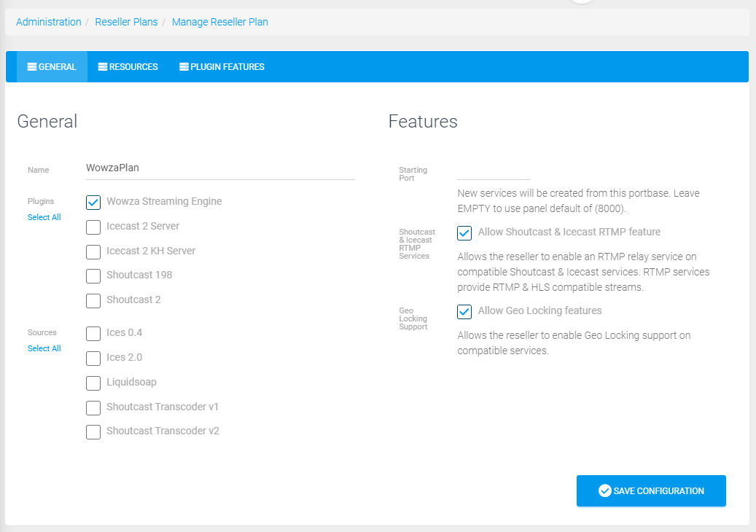The image size is (756, 532).
Task: Toggle Allow Shoutcast & Icecast RTMP feature
Action: tap(464, 233)
